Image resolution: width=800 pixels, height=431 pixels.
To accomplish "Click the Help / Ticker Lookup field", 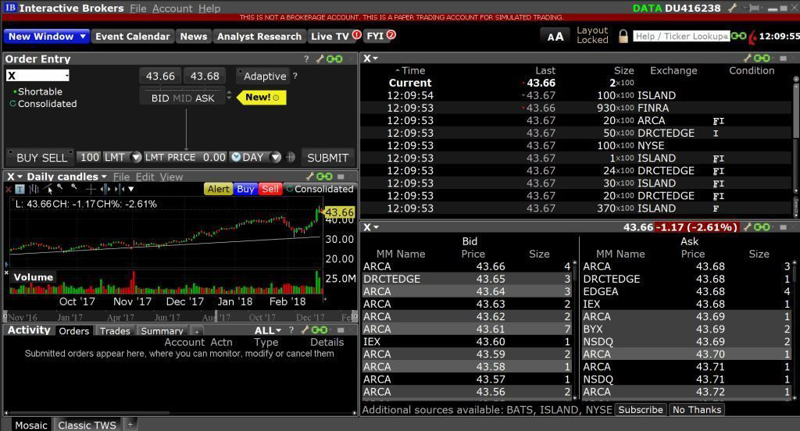I will [680, 36].
